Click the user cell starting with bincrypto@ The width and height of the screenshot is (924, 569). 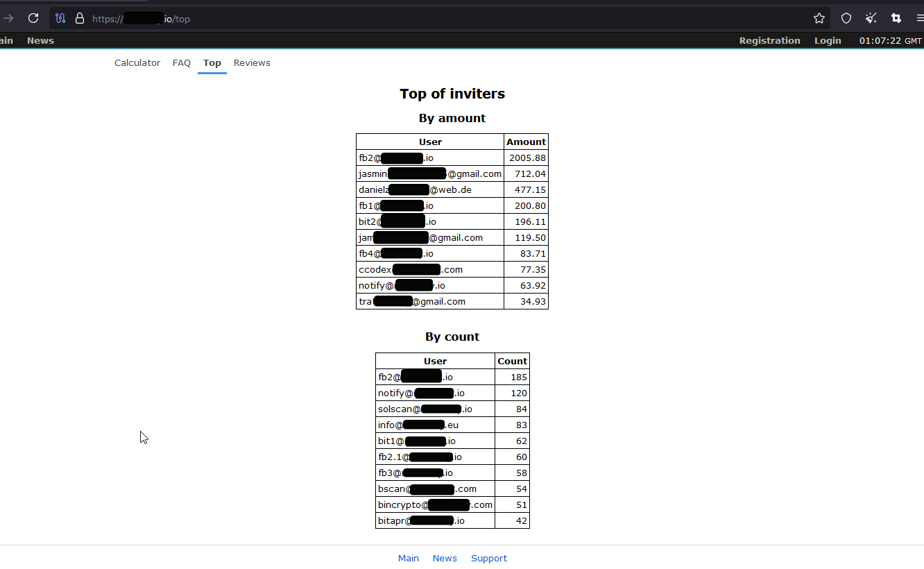pos(436,504)
